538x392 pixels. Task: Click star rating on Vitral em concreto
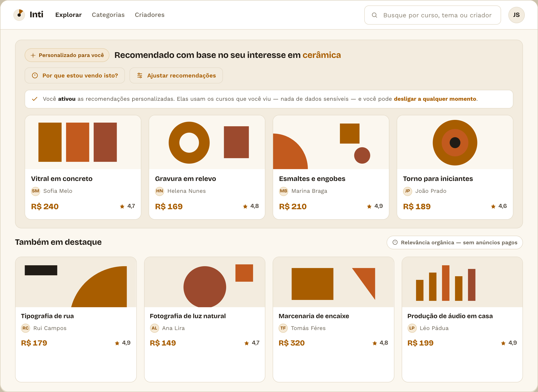127,206
